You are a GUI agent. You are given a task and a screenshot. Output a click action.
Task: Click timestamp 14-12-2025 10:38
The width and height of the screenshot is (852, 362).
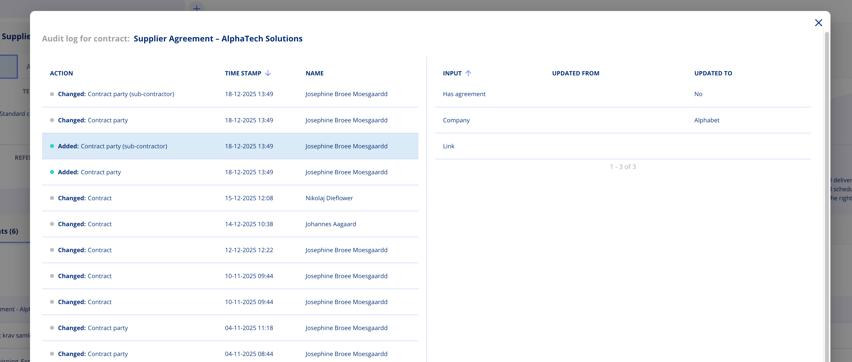249,224
